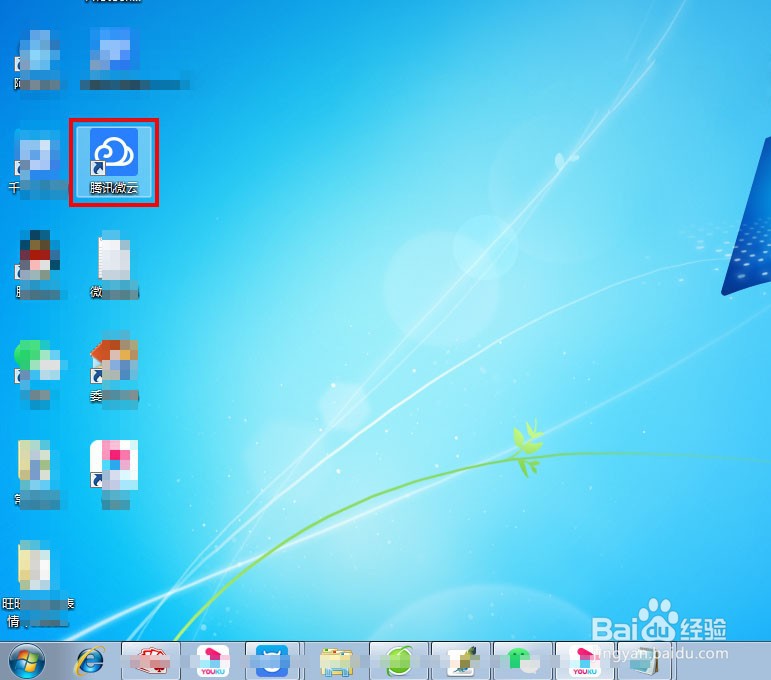The width and height of the screenshot is (771, 680).
Task: Open the notepad icon at taskbar end
Action: pos(644,660)
